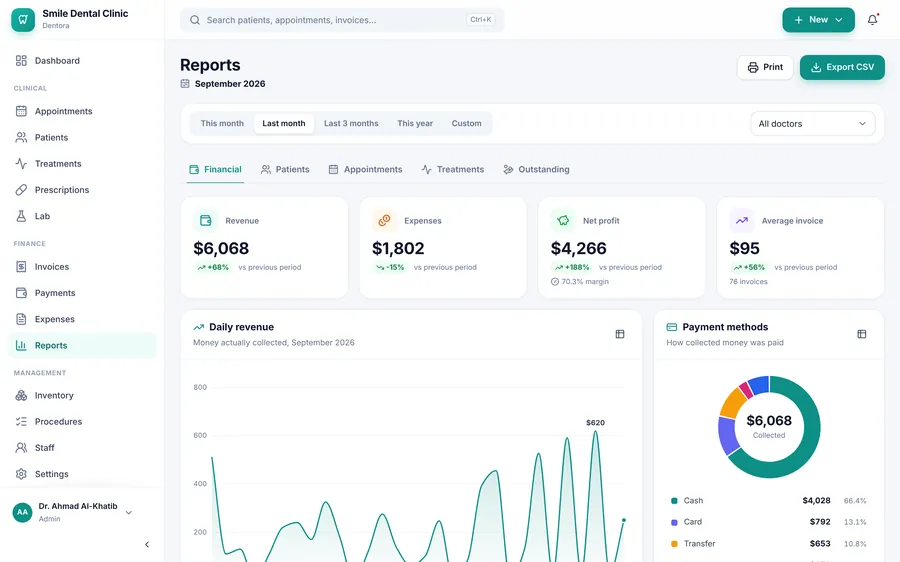Screen dimensions: 900x562
Task: Click the 70.3% margin clock icon
Action: (554, 282)
